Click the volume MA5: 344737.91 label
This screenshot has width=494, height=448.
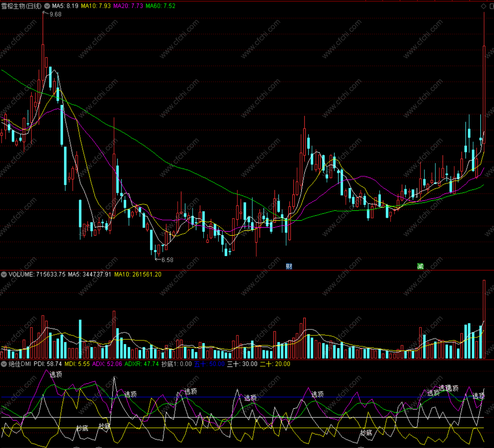click(x=90, y=274)
